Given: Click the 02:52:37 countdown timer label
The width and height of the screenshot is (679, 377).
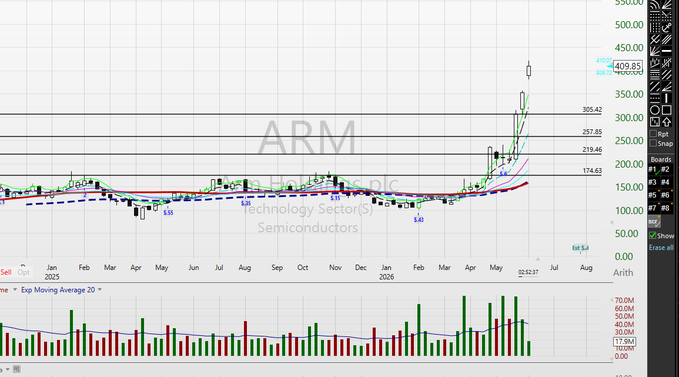Looking at the screenshot, I should pyautogui.click(x=528, y=272).
